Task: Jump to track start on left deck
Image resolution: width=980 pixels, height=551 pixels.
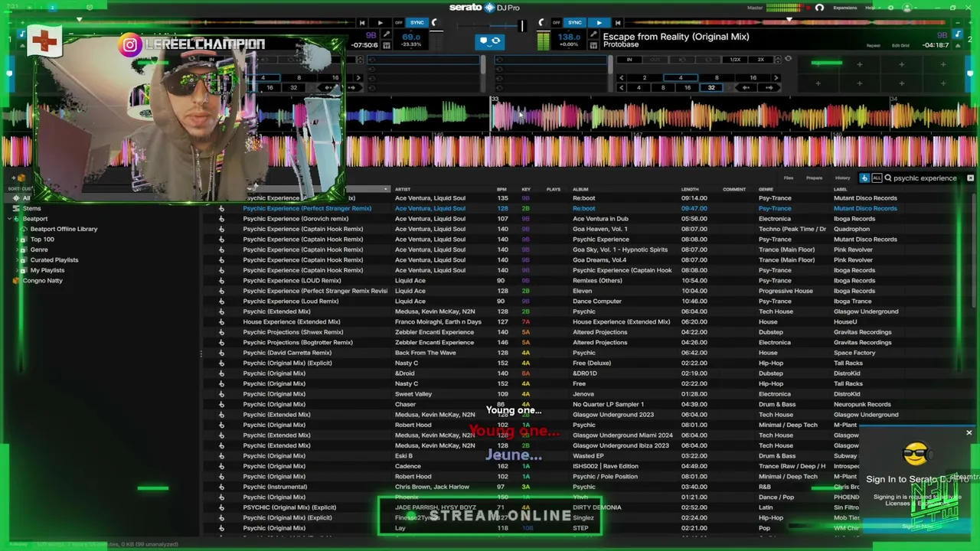Action: [362, 23]
